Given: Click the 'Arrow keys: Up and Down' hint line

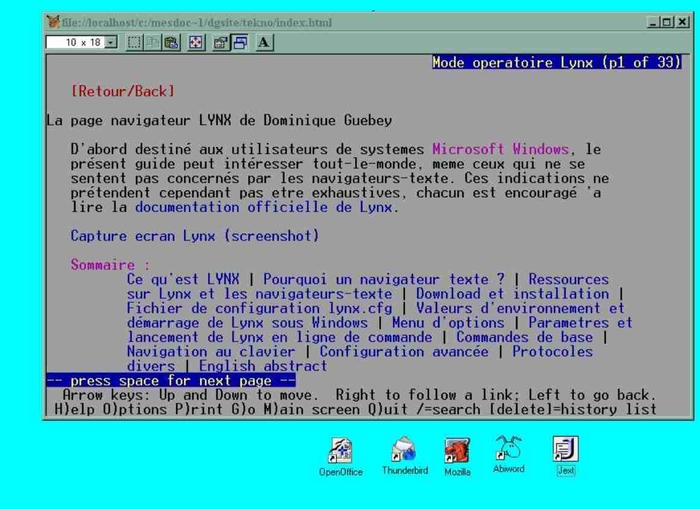Looking at the screenshot, I should click(x=359, y=395).
